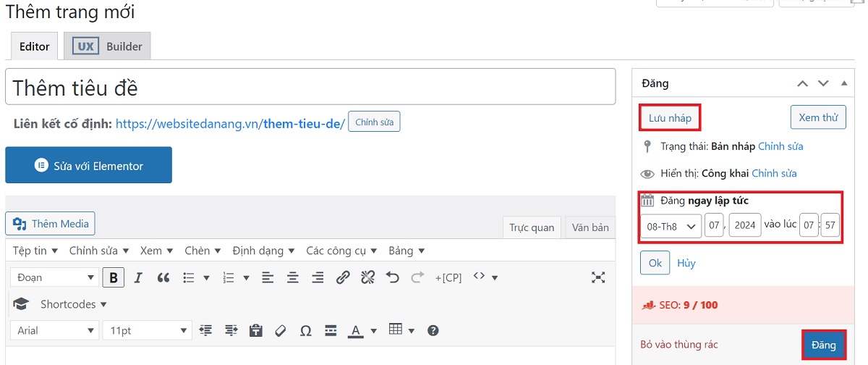
Task: Insert a blockquote
Action: (163, 277)
